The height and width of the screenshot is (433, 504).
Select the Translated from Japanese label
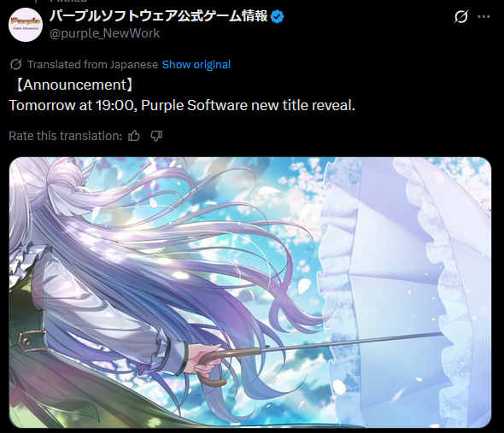92,65
